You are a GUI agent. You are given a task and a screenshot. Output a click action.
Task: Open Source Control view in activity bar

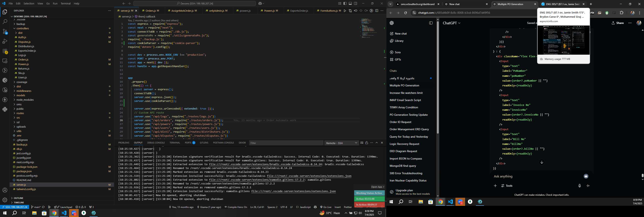click(x=5, y=32)
